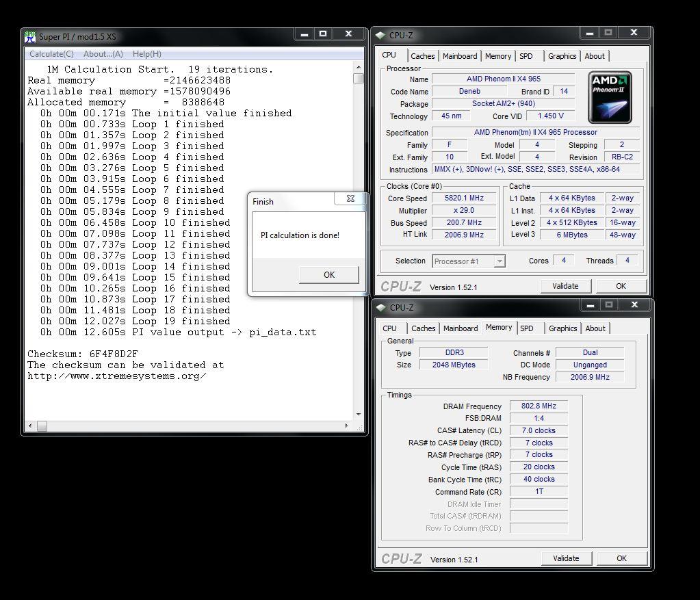Screen dimensions: 700x600
Task: Click the HT Link value 2006.9 MHz
Action: point(464,235)
